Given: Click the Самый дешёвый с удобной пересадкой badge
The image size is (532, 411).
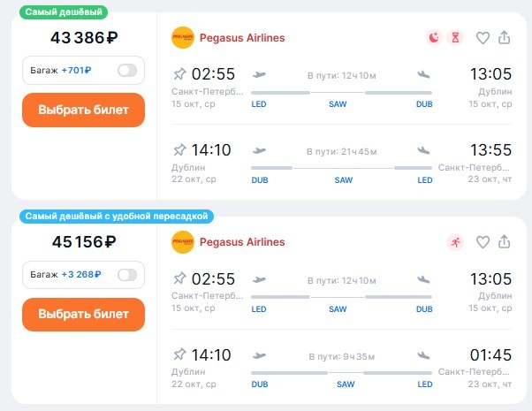Looking at the screenshot, I should click(x=118, y=217).
